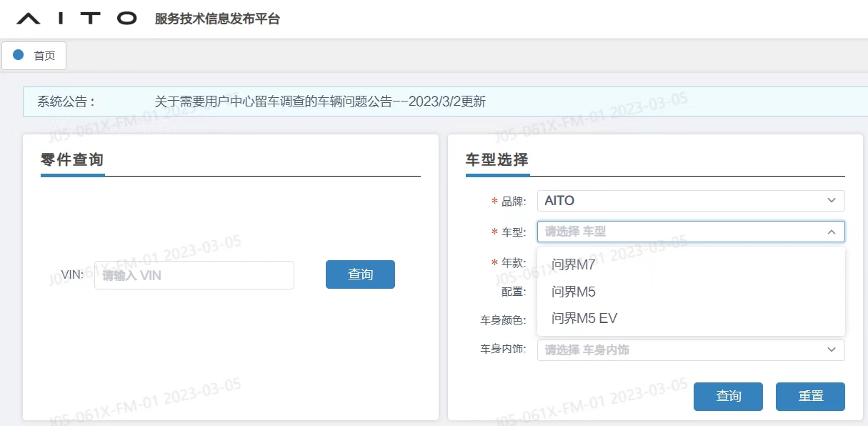Choose the 问界M5 option
The image size is (868, 426).
pyautogui.click(x=574, y=292)
